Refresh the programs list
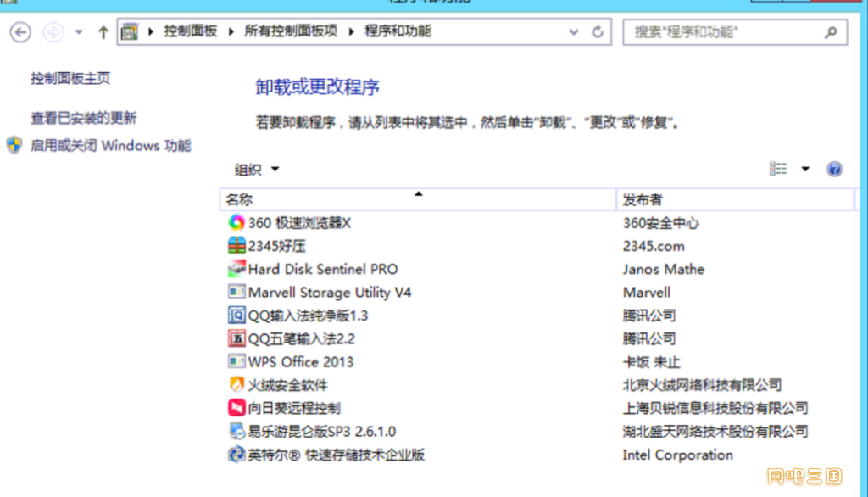Image resolution: width=868 pixels, height=497 pixels. click(598, 32)
